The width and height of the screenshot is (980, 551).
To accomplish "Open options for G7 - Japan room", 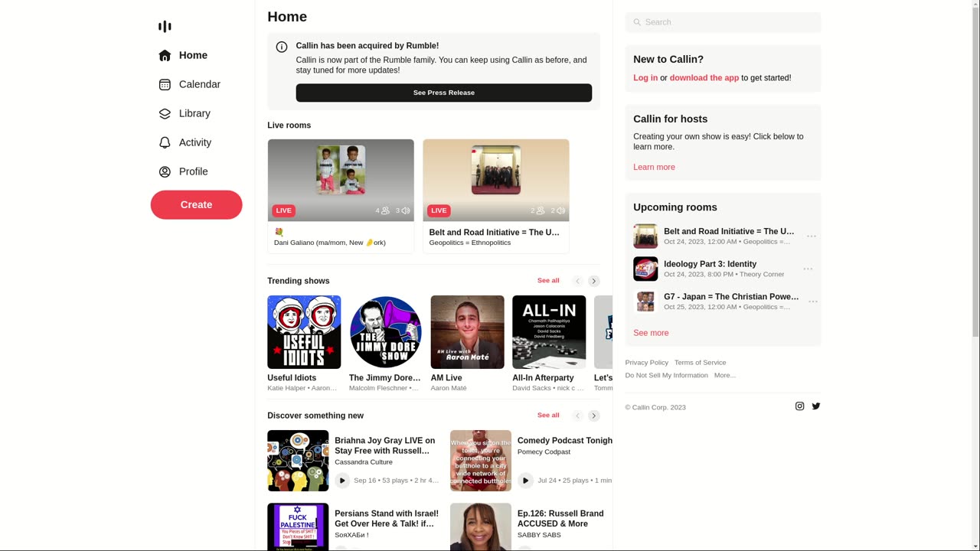I will (813, 302).
